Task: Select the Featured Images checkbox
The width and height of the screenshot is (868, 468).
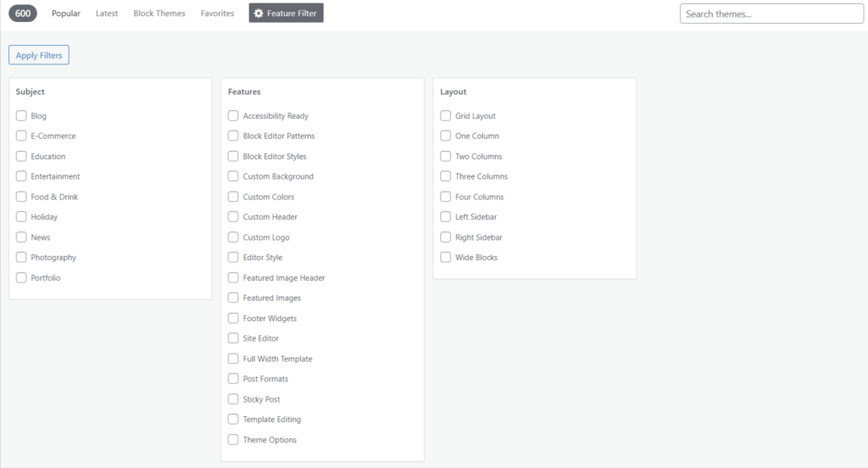Action: [x=233, y=298]
